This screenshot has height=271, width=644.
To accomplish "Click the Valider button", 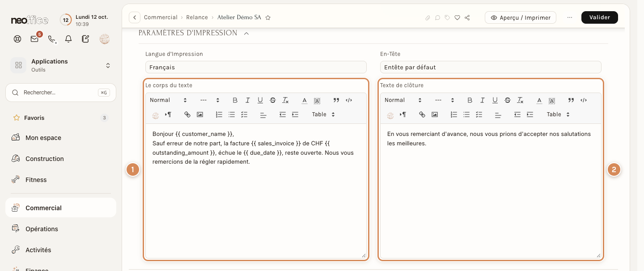I will (600, 17).
